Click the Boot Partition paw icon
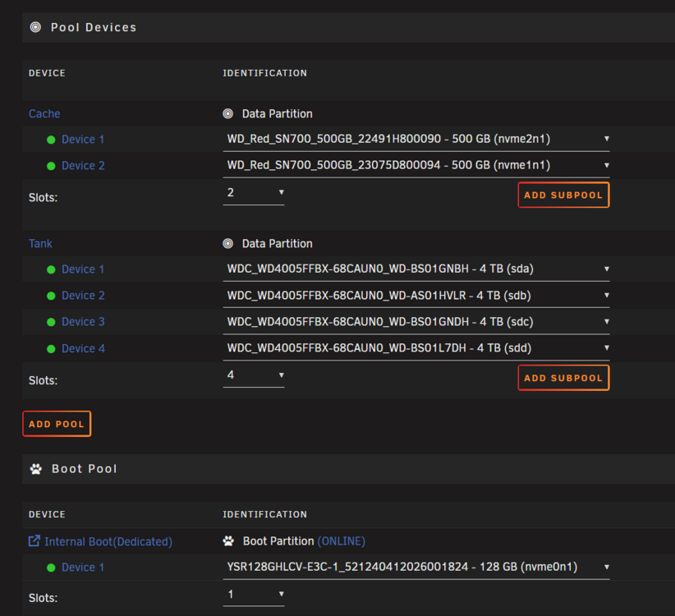Image resolution: width=675 pixels, height=616 pixels. tap(228, 541)
